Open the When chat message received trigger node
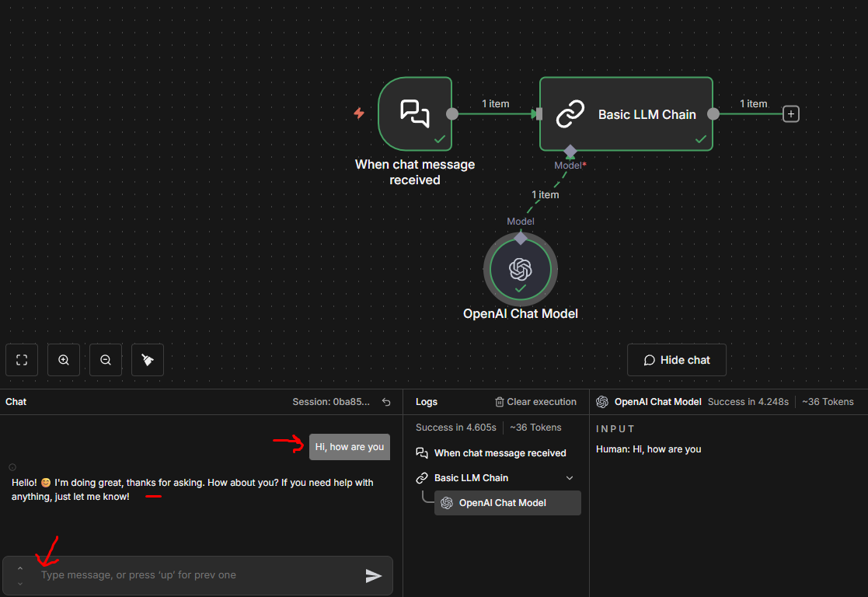 pos(414,113)
